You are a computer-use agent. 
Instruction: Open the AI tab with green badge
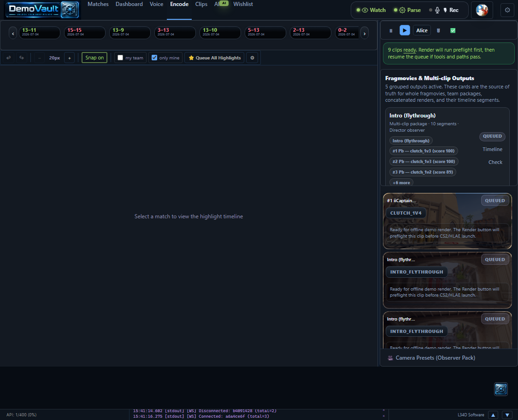pyautogui.click(x=221, y=4)
